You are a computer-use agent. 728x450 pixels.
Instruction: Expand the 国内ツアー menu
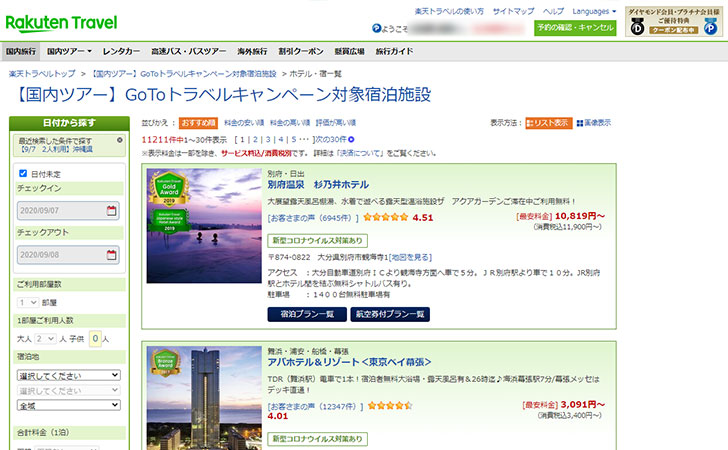point(69,52)
